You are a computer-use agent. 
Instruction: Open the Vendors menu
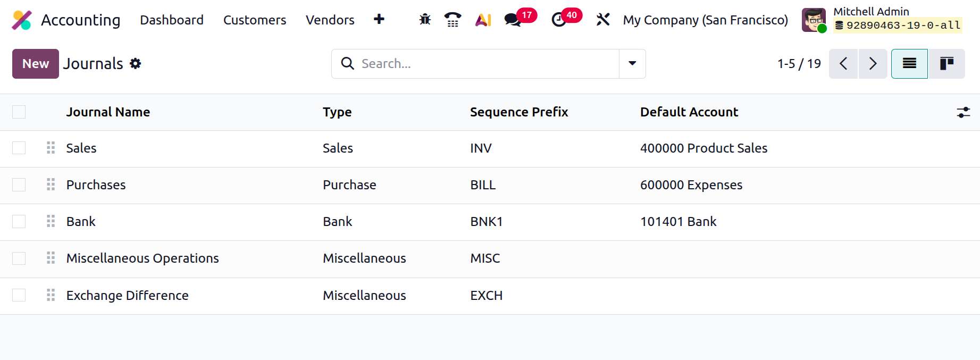pyautogui.click(x=330, y=20)
